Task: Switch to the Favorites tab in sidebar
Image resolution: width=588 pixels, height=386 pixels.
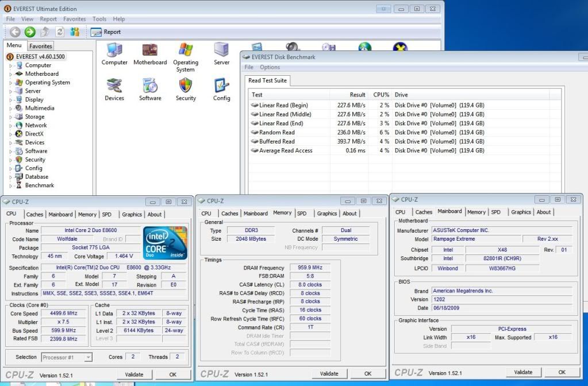Action: (x=40, y=46)
